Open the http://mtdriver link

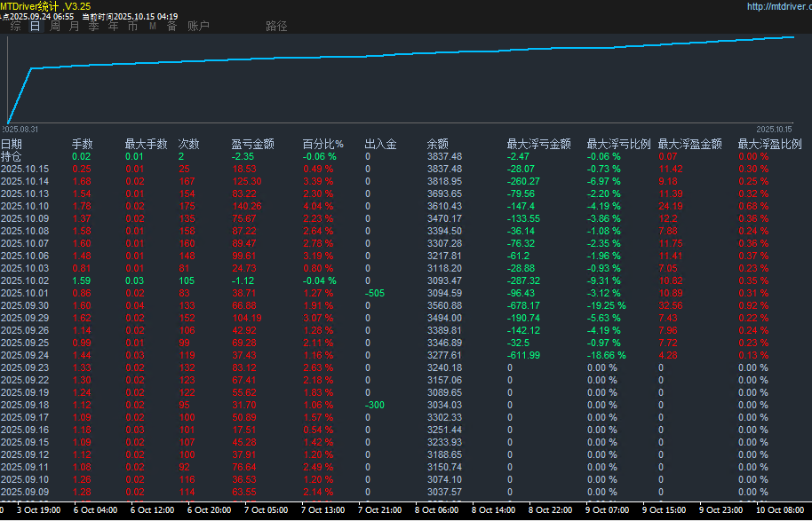tap(779, 7)
